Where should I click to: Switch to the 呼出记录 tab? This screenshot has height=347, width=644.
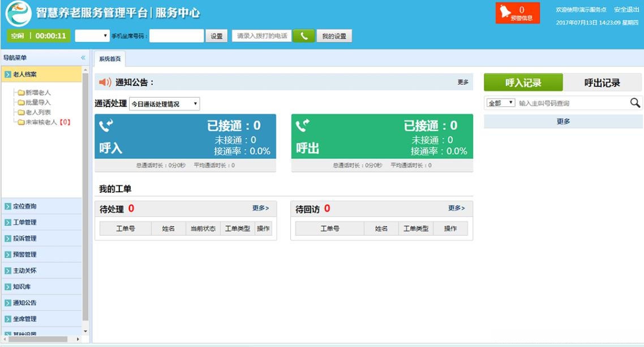[x=604, y=82]
